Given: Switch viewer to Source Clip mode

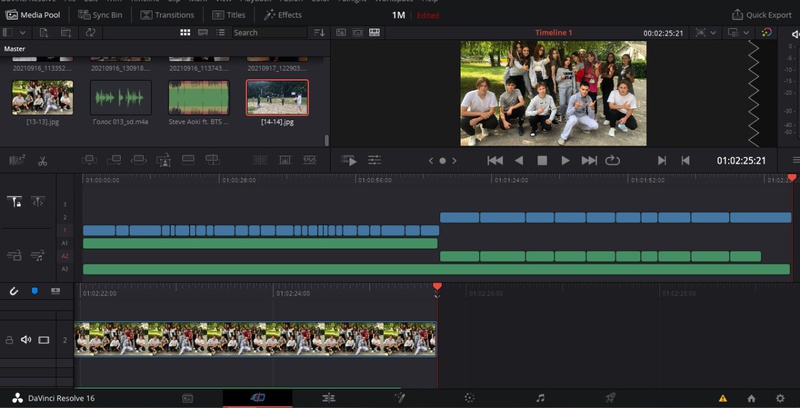Looking at the screenshot, I should 341,33.
